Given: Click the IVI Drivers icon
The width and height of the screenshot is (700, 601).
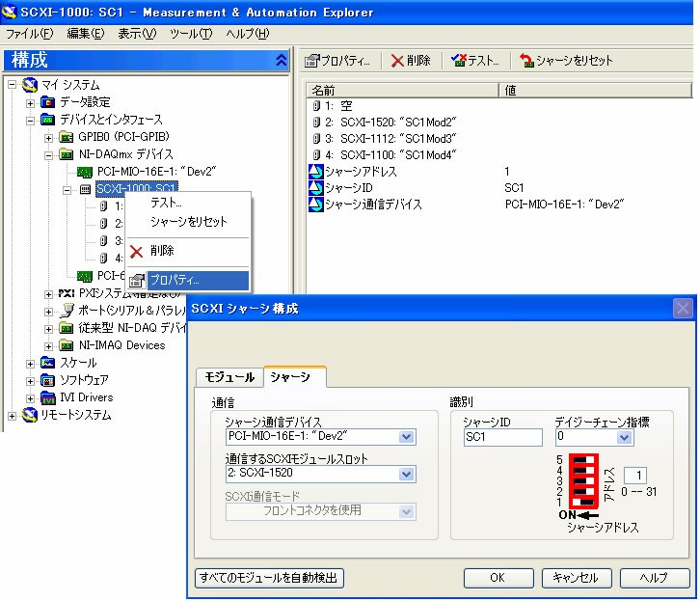Looking at the screenshot, I should [48, 397].
